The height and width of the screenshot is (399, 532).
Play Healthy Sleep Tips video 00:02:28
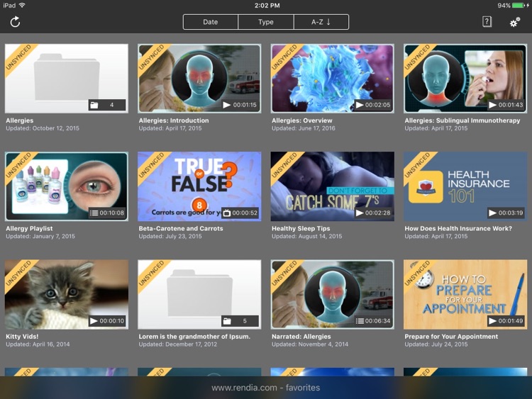pos(373,213)
